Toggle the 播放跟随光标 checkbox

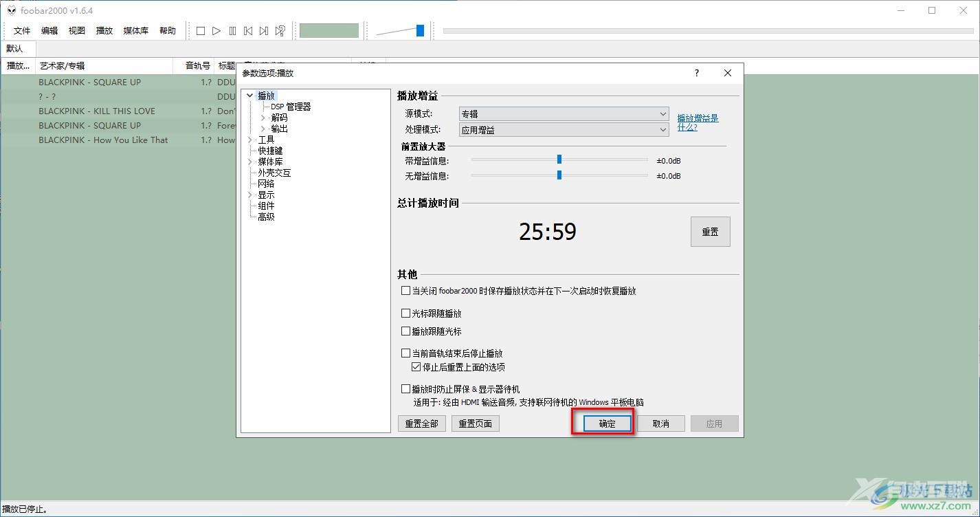(x=405, y=331)
